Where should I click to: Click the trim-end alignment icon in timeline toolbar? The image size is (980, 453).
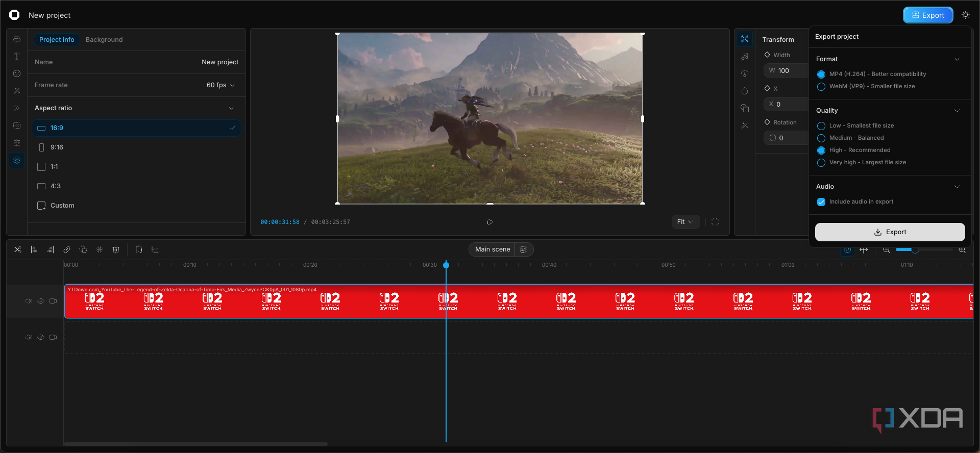[x=51, y=249]
